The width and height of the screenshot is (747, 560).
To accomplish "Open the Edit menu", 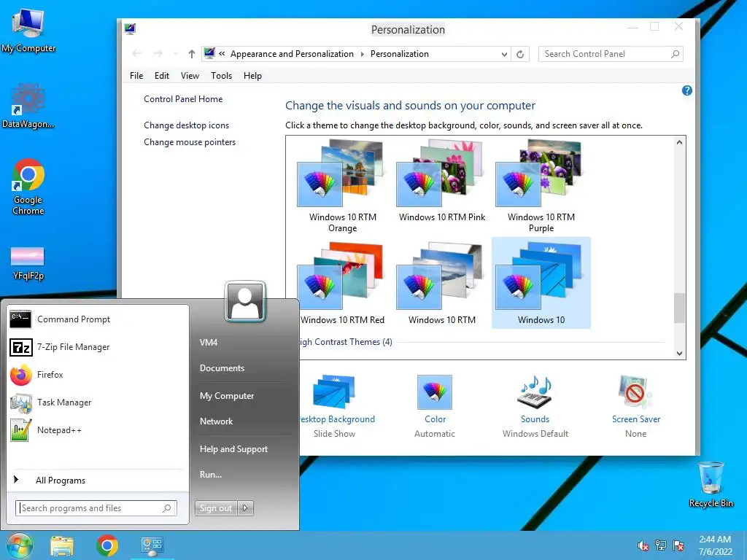I will [162, 76].
